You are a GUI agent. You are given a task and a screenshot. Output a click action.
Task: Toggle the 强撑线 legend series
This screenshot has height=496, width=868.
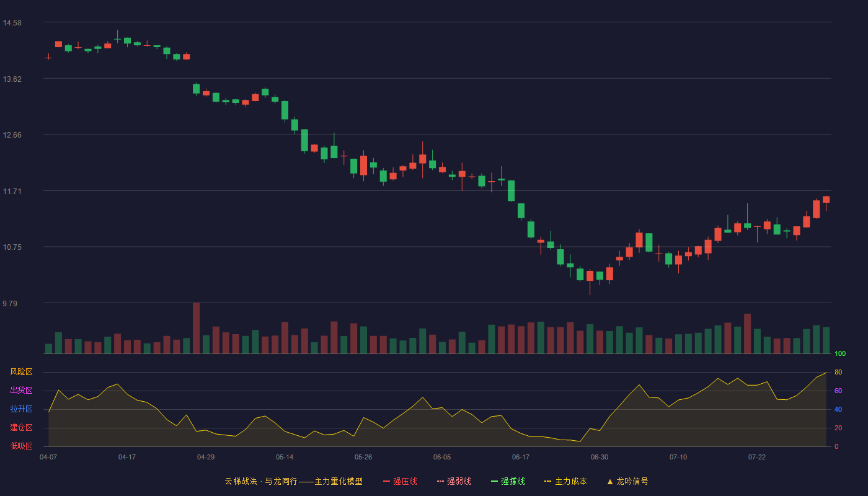pyautogui.click(x=508, y=481)
